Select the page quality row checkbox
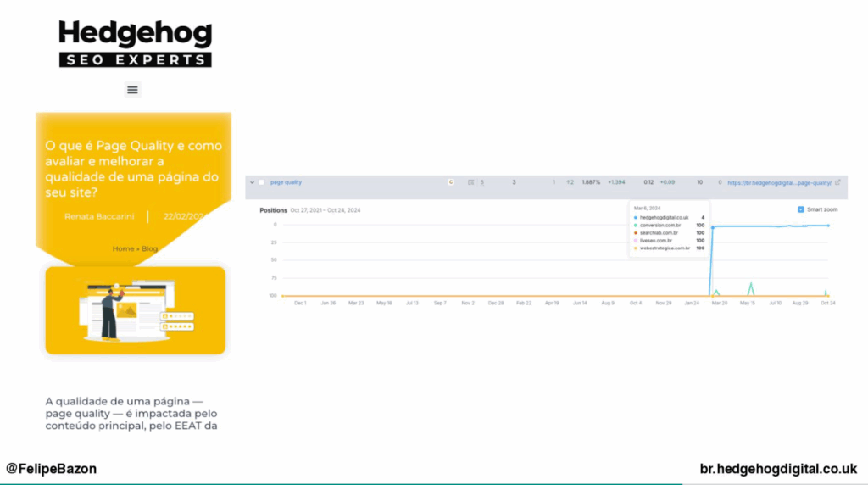 point(262,182)
